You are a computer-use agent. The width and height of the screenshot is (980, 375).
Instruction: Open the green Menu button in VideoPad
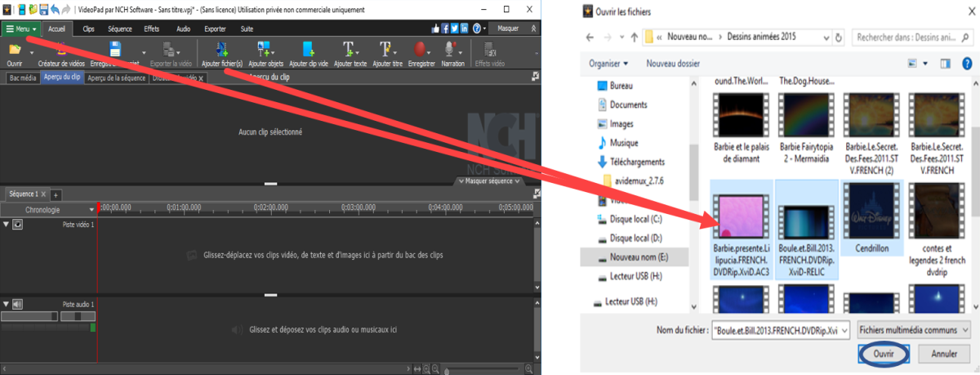[21, 28]
